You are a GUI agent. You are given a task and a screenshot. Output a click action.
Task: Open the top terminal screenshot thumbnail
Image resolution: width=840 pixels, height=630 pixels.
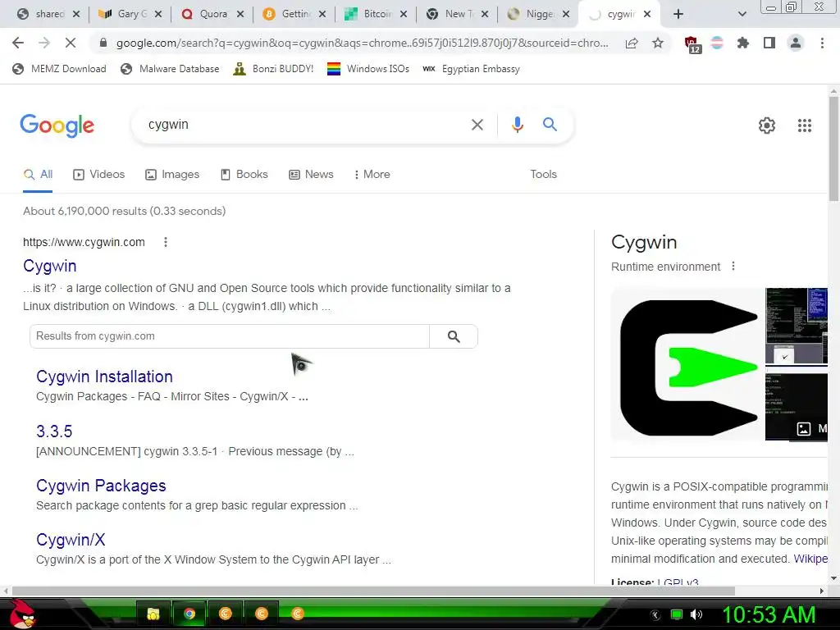(x=797, y=326)
